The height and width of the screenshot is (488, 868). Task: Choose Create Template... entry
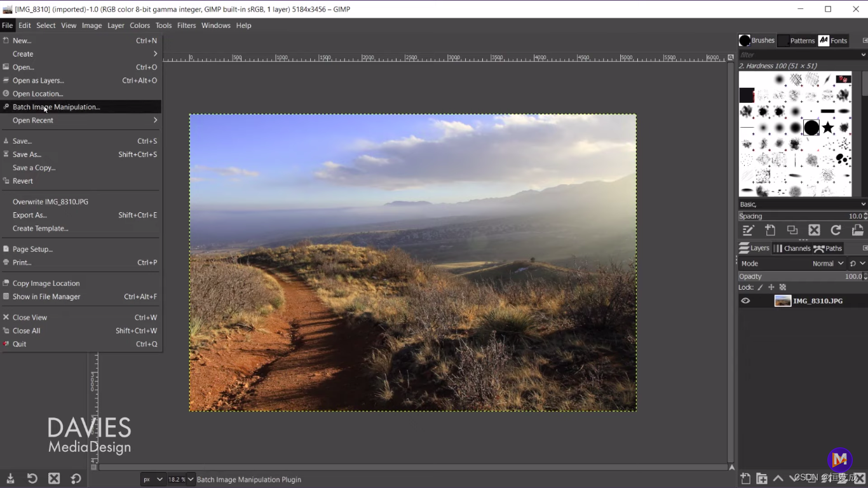(81, 228)
